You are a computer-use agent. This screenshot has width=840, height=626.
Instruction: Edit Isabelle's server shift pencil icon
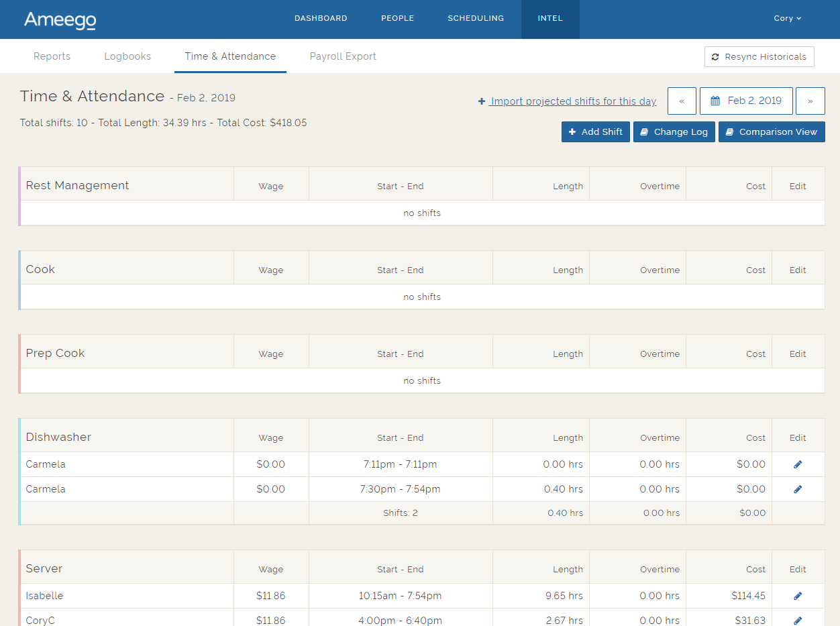click(798, 596)
